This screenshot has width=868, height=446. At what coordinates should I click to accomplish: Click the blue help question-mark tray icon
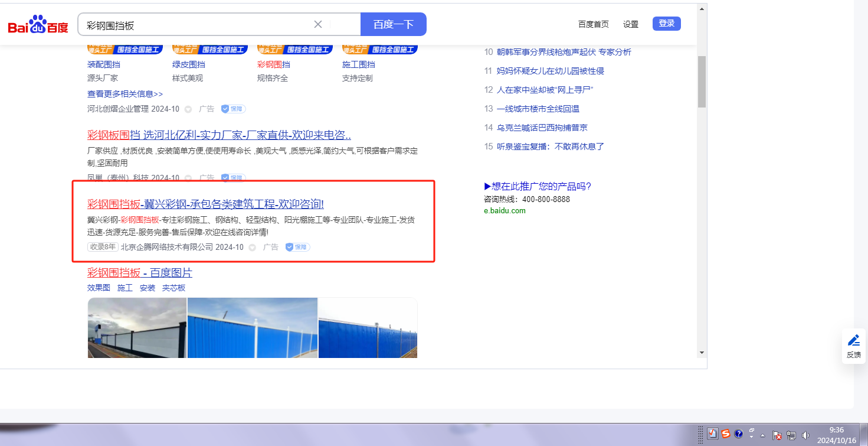pos(738,434)
